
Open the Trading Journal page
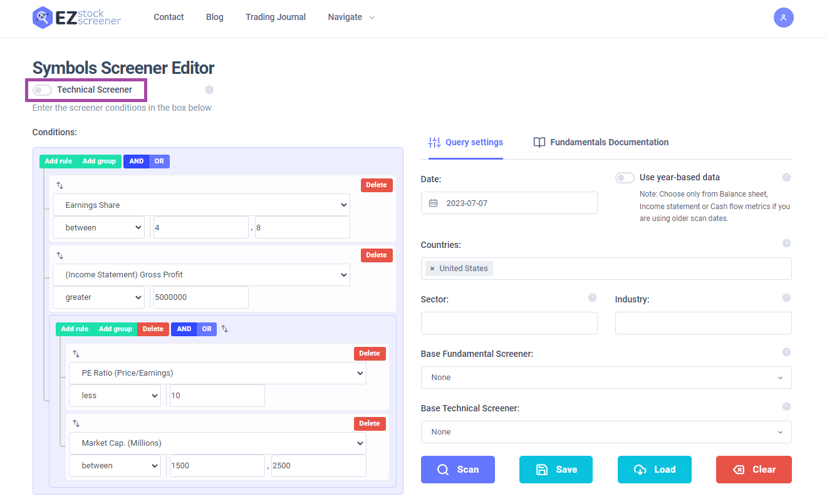(x=276, y=18)
